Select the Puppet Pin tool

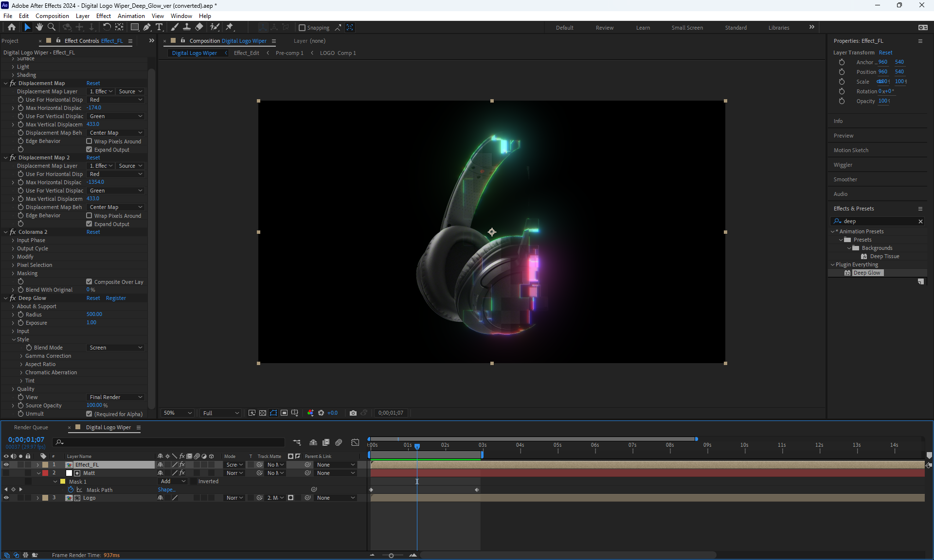point(230,27)
